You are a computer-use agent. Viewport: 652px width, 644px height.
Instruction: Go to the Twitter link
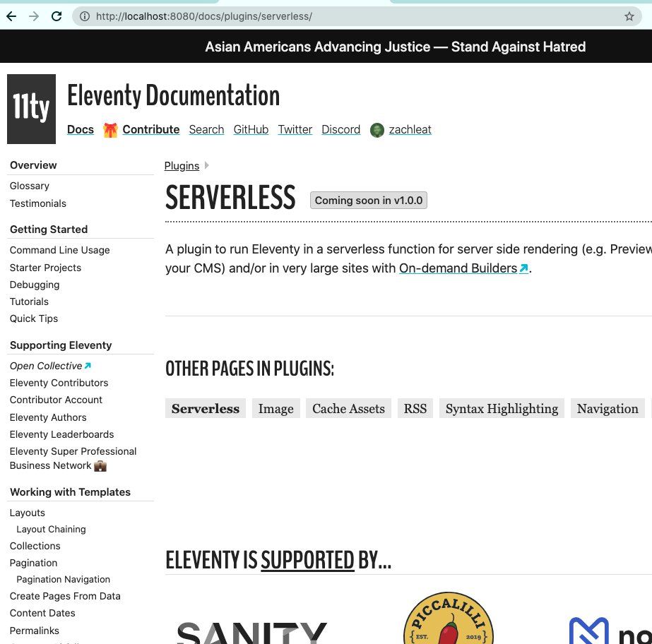coord(295,130)
